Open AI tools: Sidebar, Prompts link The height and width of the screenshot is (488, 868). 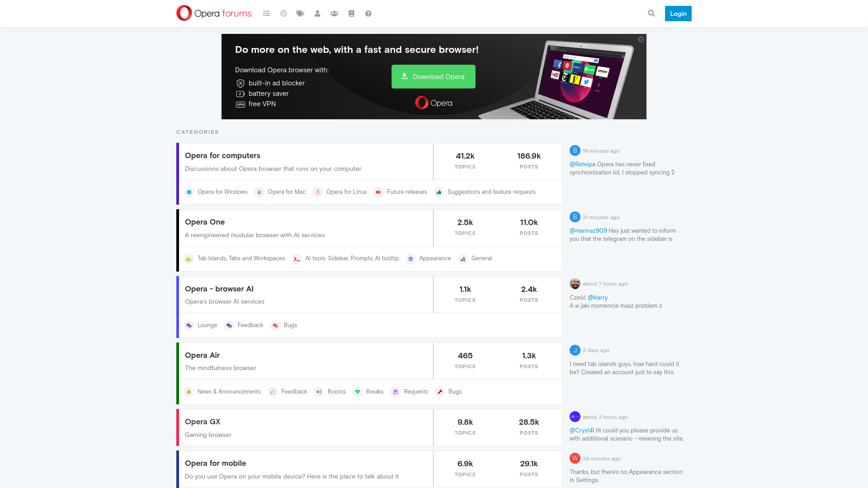(x=352, y=258)
